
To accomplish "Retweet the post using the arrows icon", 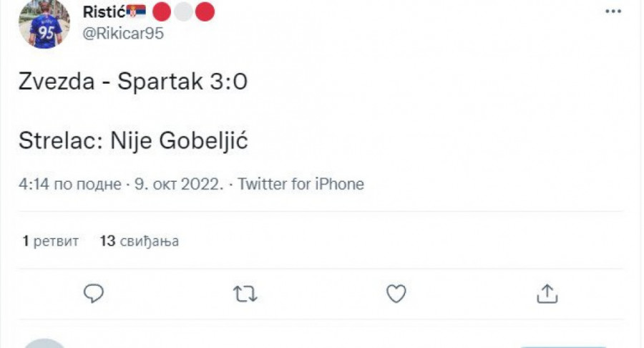I will tap(245, 293).
